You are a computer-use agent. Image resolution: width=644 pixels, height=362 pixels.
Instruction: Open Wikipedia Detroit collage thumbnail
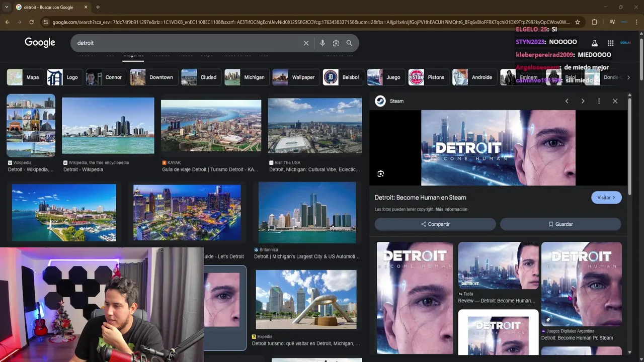click(31, 125)
